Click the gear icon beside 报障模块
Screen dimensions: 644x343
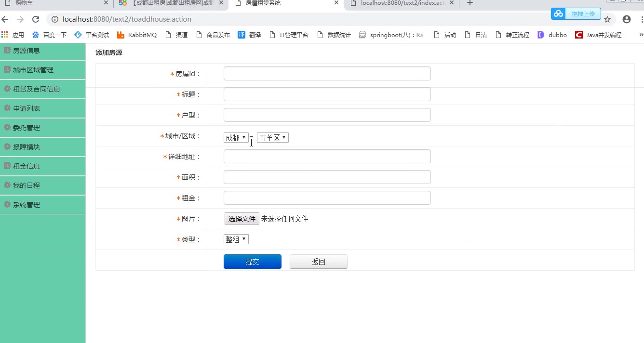pos(7,146)
